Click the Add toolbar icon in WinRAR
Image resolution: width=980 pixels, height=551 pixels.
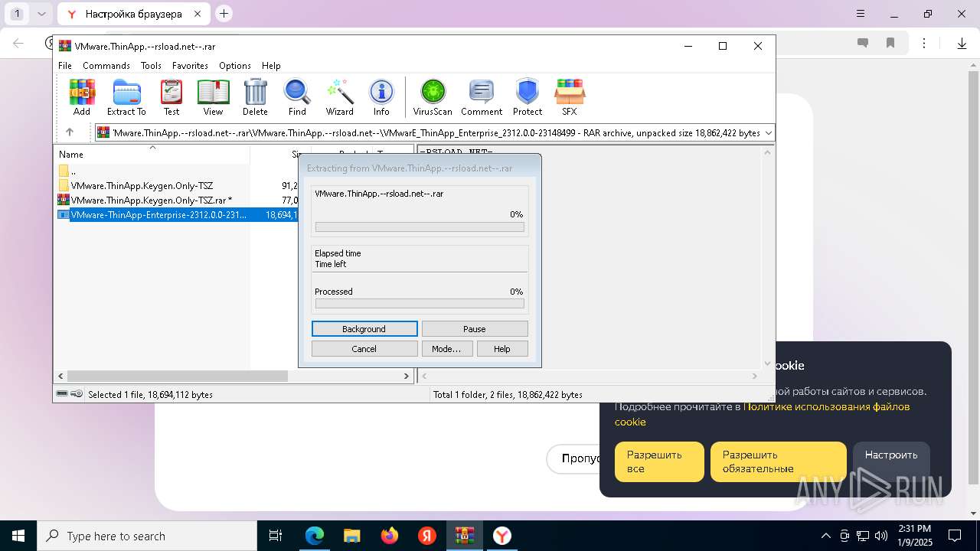82,97
